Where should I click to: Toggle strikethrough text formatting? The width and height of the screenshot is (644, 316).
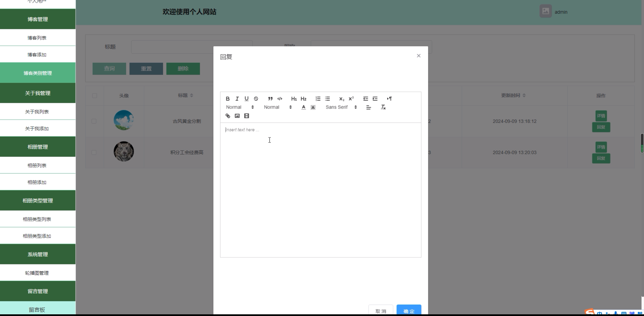[256, 99]
